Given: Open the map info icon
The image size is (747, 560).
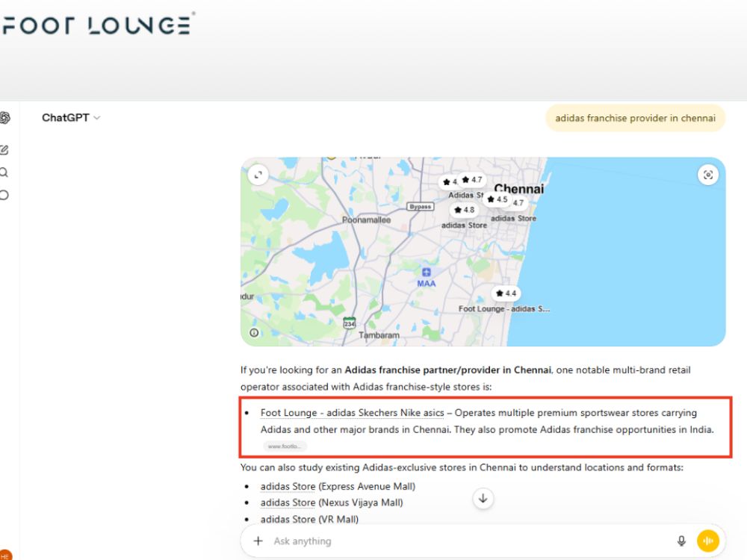Looking at the screenshot, I should pyautogui.click(x=255, y=333).
